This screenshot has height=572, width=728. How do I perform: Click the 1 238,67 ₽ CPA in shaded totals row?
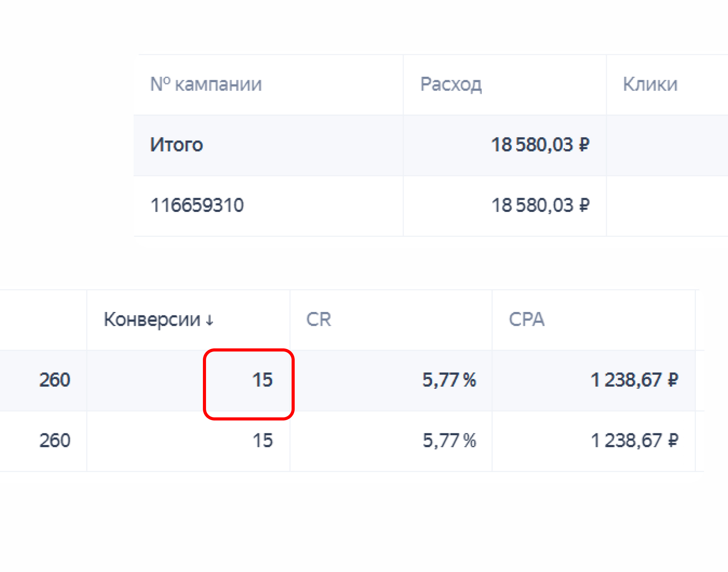coord(634,380)
